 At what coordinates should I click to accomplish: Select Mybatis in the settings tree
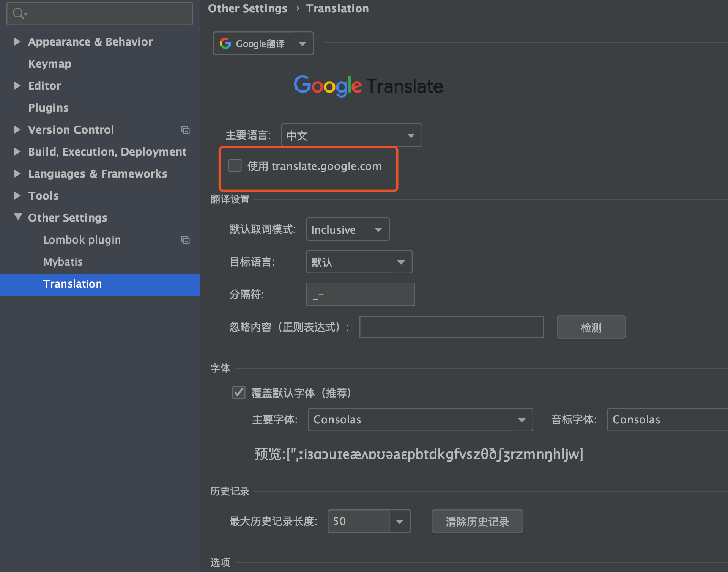63,261
